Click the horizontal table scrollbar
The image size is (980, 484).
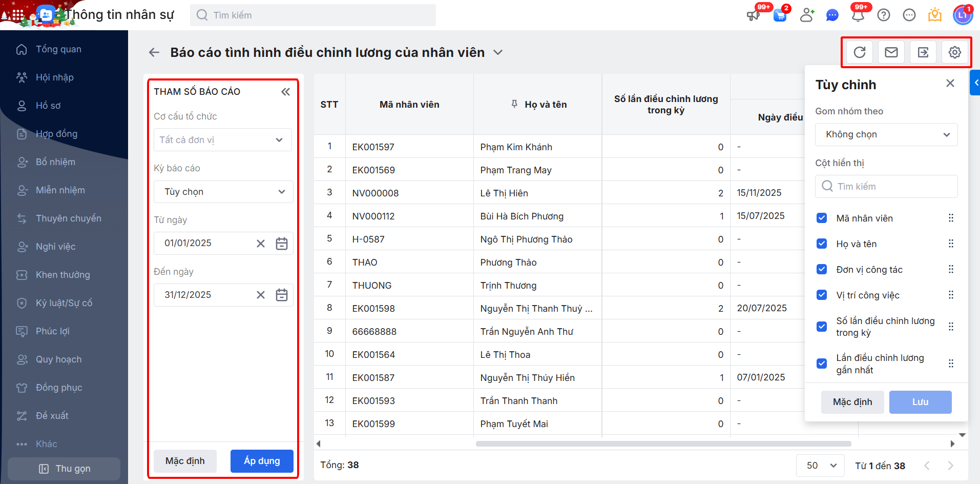(663, 444)
